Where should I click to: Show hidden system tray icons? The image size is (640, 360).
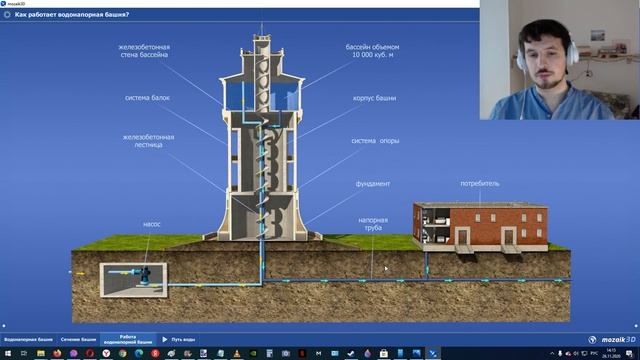[552, 353]
